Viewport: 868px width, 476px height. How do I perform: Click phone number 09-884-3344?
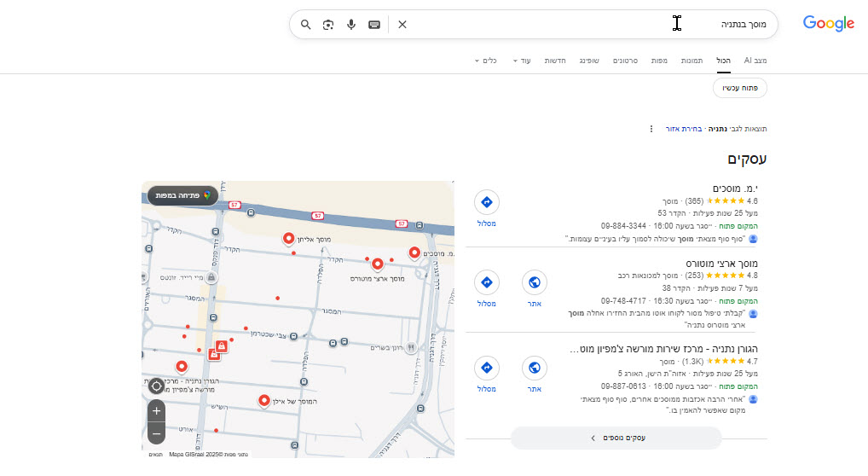[x=624, y=226]
